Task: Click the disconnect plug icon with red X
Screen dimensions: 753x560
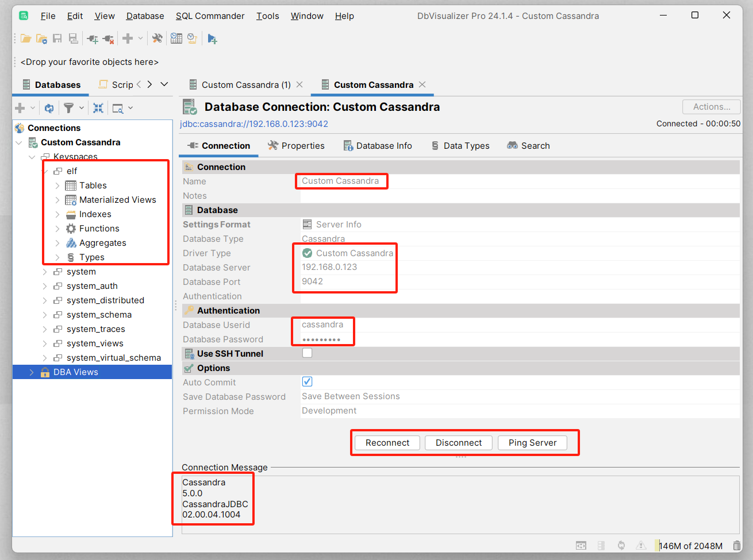Action: point(108,38)
